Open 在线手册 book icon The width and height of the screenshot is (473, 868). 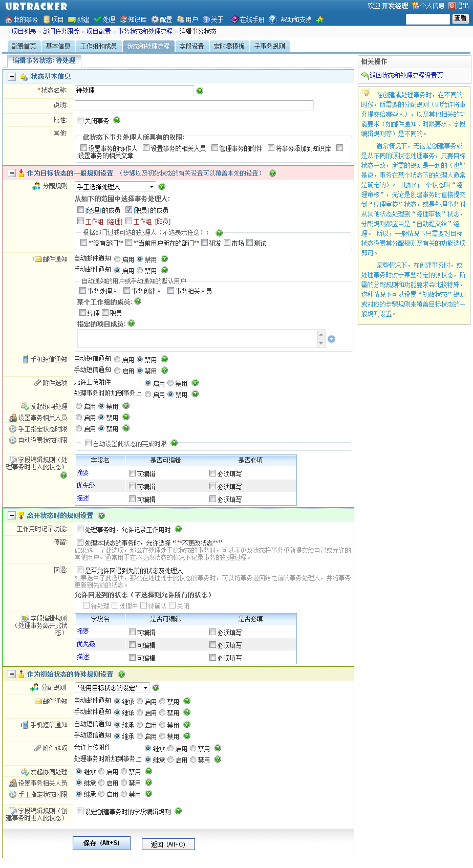pyautogui.click(x=234, y=19)
